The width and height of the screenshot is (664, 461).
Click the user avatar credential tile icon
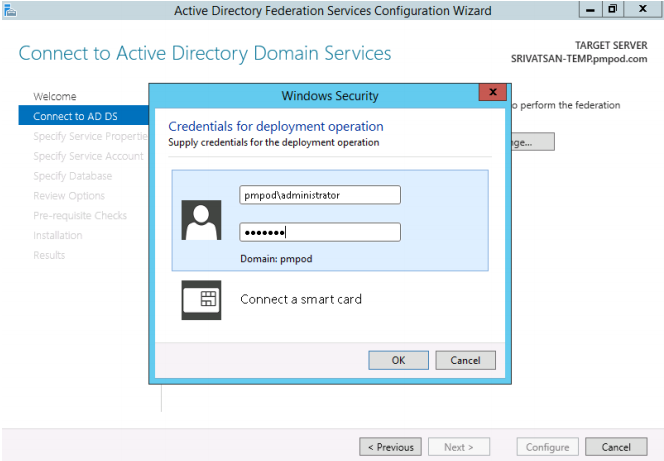[201, 220]
